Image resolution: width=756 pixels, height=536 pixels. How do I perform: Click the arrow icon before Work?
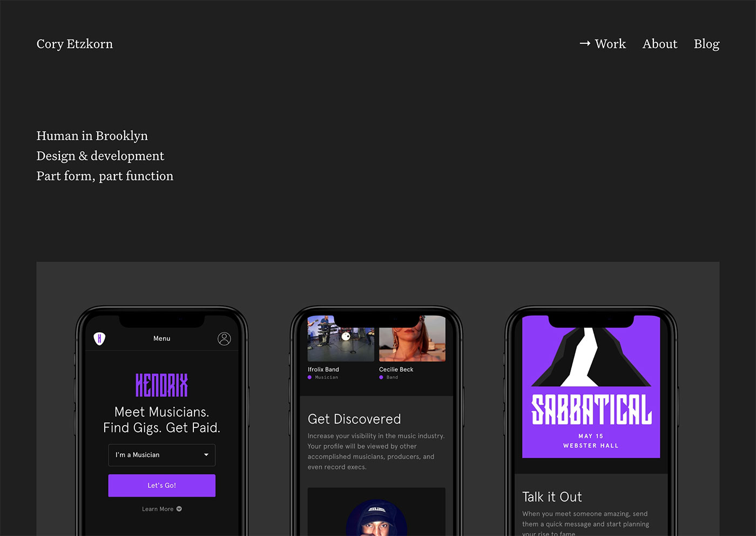tap(585, 44)
